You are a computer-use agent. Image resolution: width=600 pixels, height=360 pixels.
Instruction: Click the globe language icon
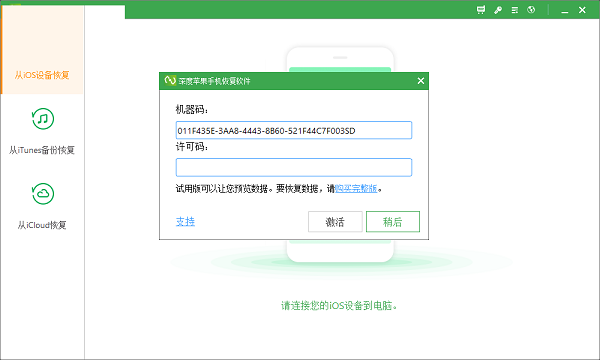(x=531, y=10)
